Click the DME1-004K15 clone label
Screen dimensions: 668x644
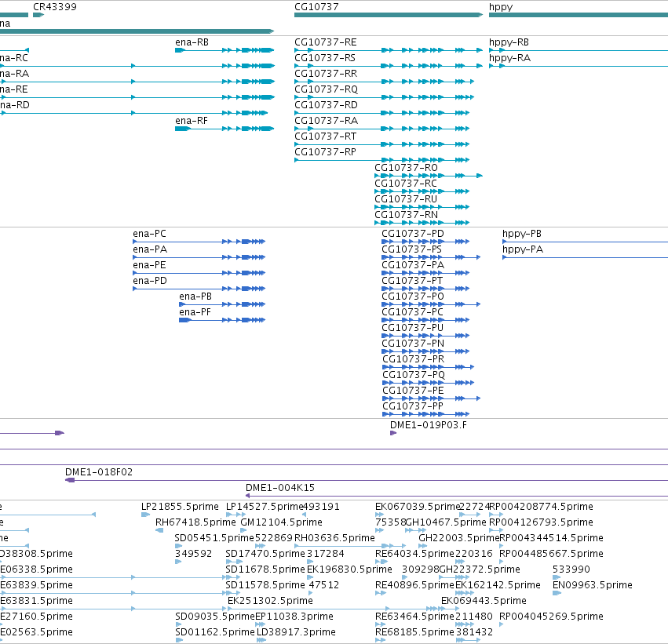280,488
